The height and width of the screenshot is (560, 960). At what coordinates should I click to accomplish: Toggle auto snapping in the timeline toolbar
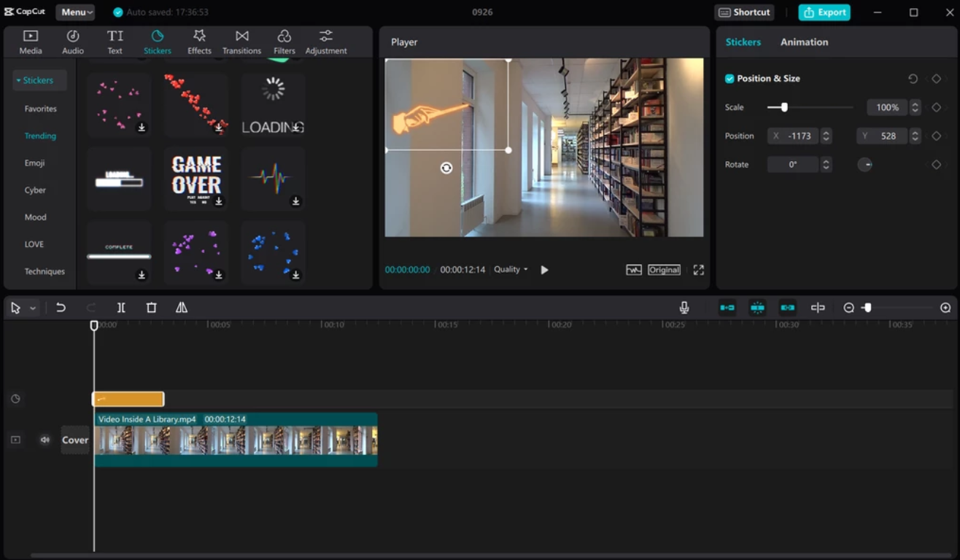coord(757,307)
